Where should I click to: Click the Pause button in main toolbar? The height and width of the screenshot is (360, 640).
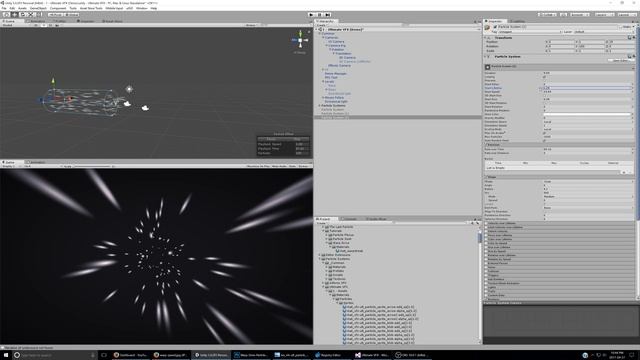tap(320, 15)
